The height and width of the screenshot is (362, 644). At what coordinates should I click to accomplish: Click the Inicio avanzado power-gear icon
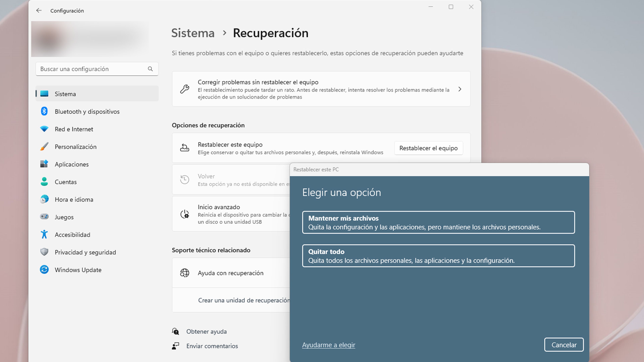click(x=185, y=214)
